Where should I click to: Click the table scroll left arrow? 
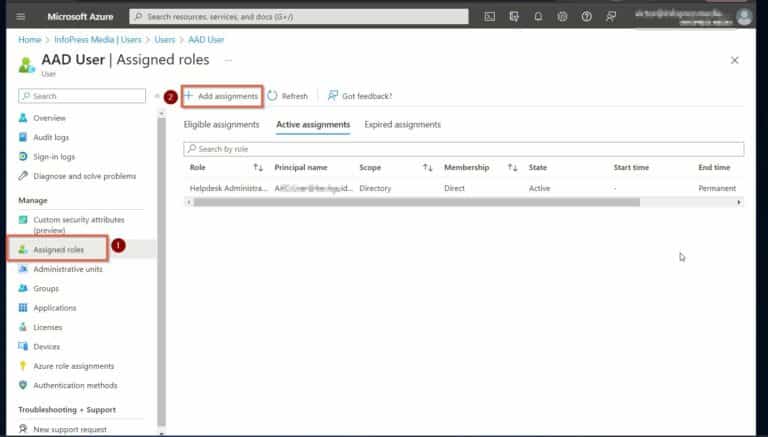(188, 202)
